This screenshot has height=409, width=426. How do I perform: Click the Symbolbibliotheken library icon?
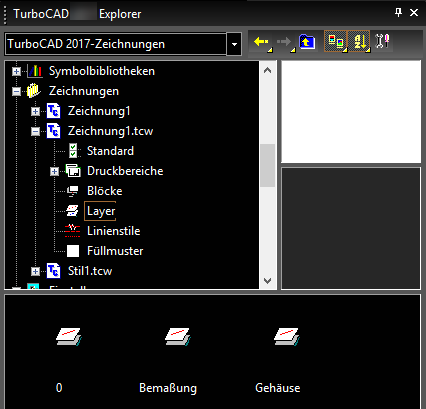[x=35, y=71]
